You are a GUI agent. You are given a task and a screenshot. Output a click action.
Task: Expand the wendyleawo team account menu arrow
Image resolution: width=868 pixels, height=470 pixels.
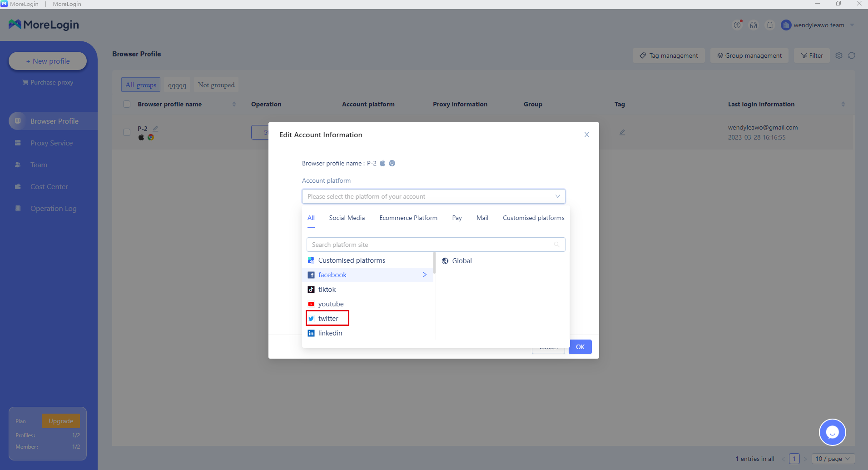pyautogui.click(x=852, y=25)
